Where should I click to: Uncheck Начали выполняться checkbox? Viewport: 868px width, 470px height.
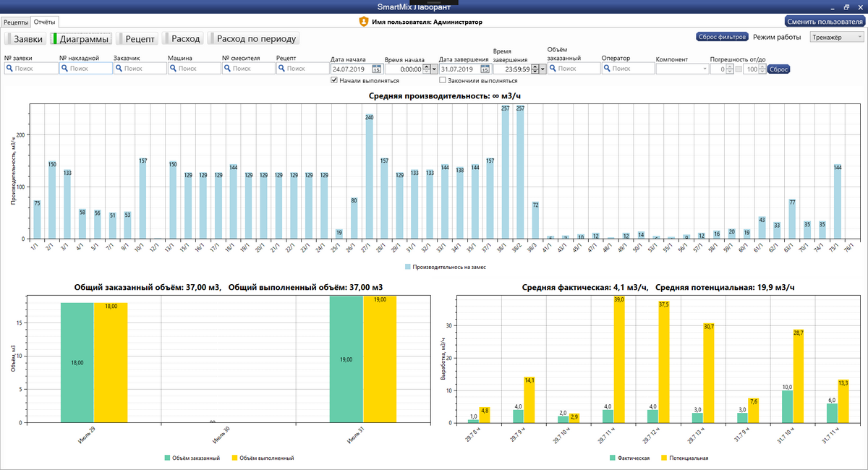pos(334,81)
